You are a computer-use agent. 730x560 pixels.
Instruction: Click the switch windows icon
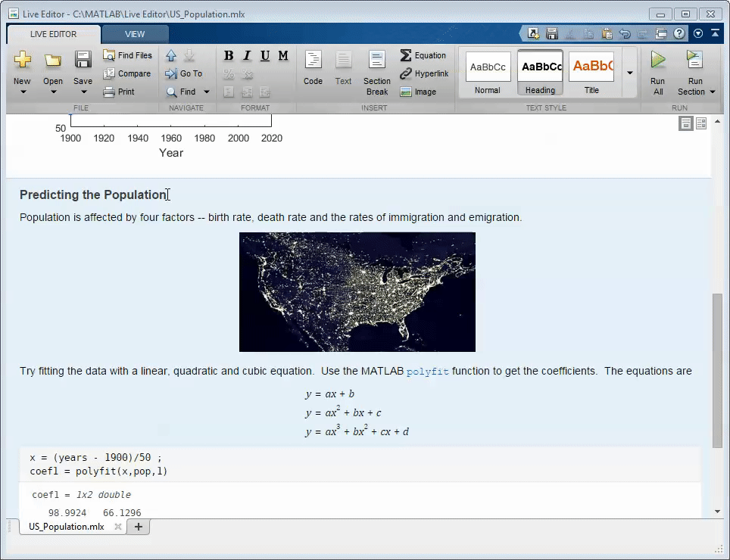coord(661,33)
